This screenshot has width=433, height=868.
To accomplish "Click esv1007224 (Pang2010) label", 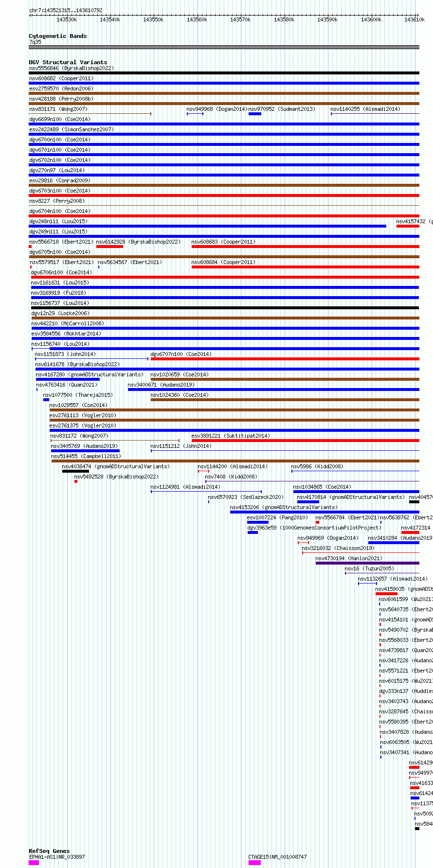I will click(x=277, y=517).
